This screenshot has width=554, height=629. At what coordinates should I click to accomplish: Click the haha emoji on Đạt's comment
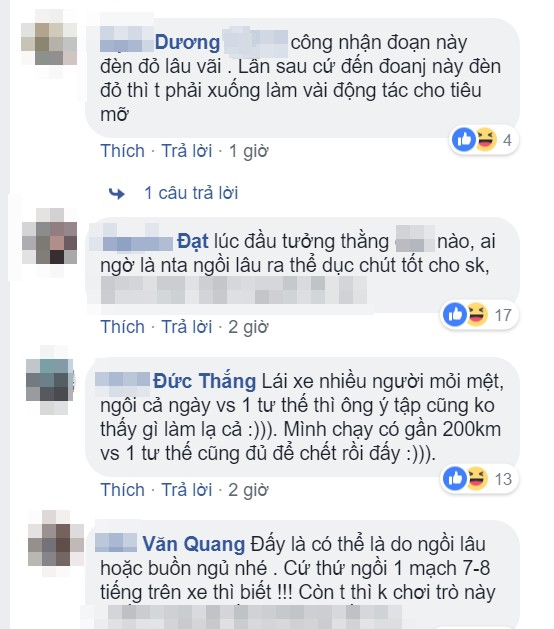(477, 314)
